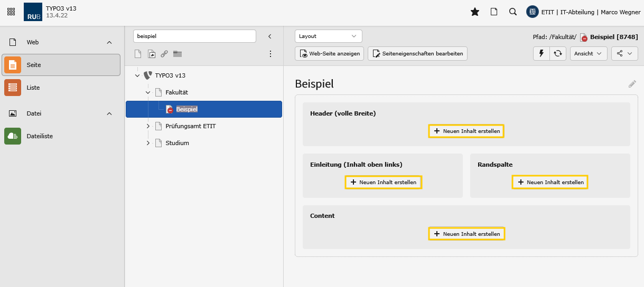Click Seiteneigenschaften bearbeiten button
This screenshot has height=287, width=644.
[x=417, y=53]
